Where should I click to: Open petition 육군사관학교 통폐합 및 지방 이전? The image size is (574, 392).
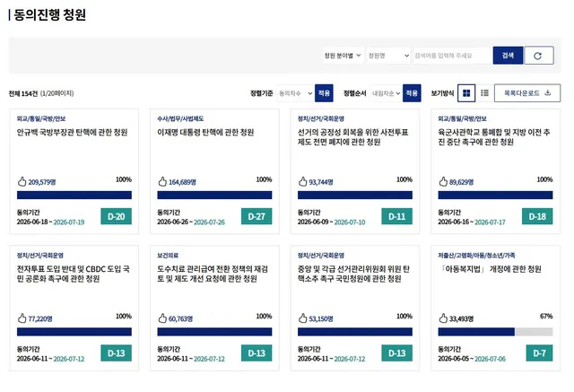pos(494,137)
